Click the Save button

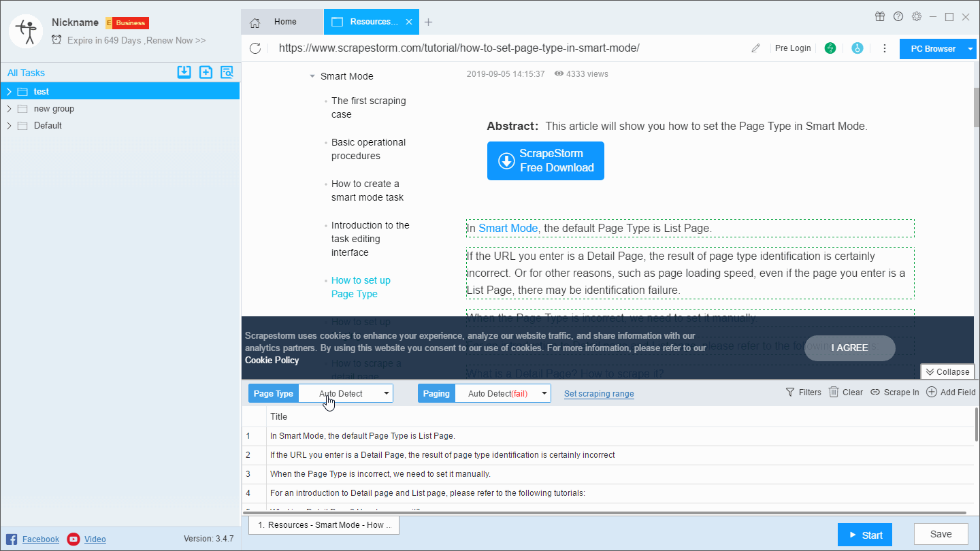point(941,534)
